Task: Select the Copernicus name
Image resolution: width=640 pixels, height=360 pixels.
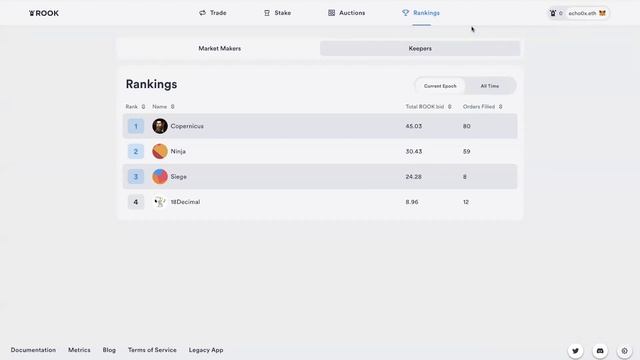Action: [187, 126]
